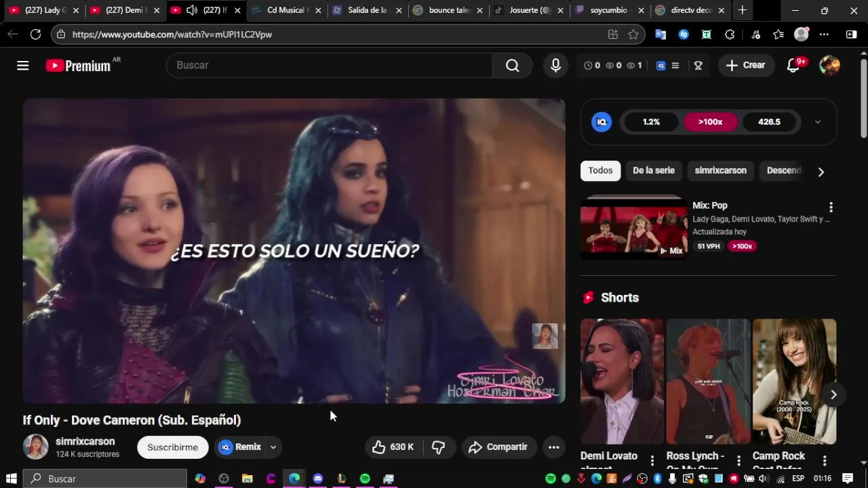Open options for Demi Lovato short

tap(652, 461)
